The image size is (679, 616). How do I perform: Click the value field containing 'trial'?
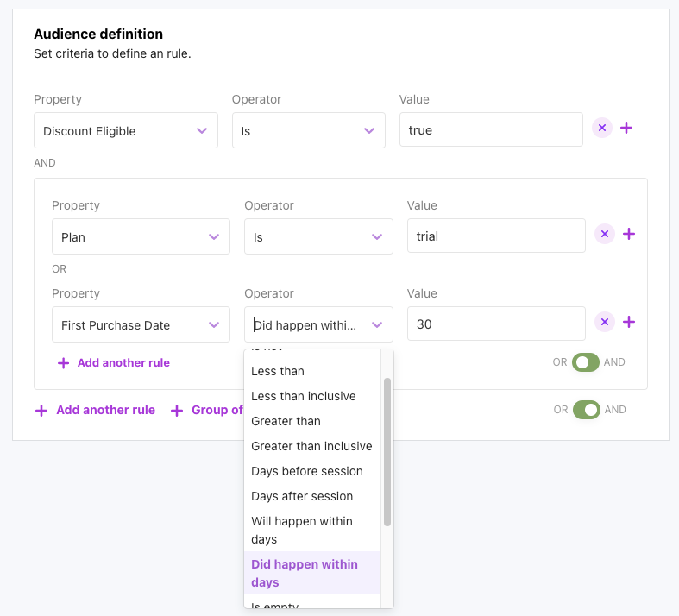(495, 236)
